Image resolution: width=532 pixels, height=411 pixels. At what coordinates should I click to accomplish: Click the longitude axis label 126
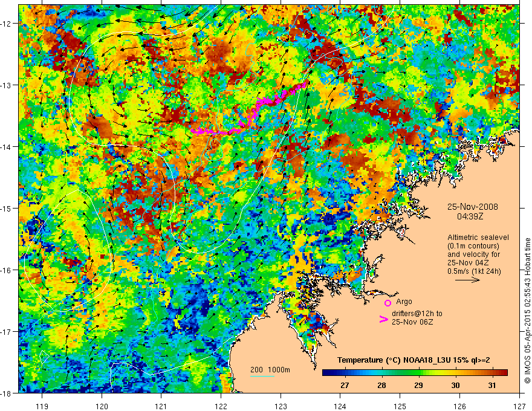click(459, 406)
